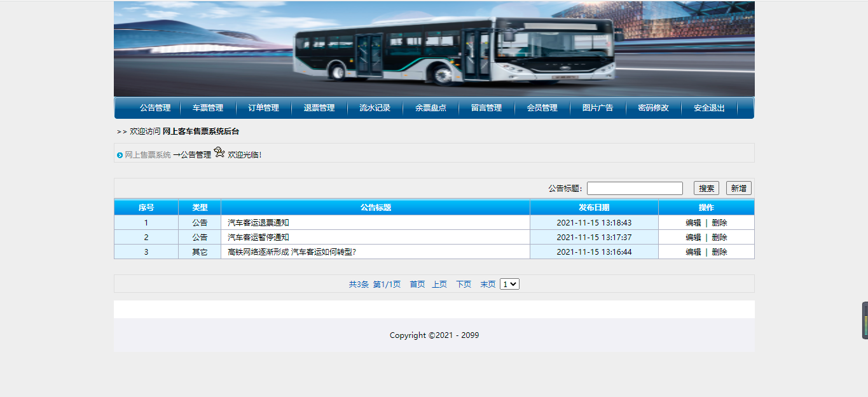Screen dimensions: 868x397
Task: Click the 类型 column header
Action: (x=200, y=208)
